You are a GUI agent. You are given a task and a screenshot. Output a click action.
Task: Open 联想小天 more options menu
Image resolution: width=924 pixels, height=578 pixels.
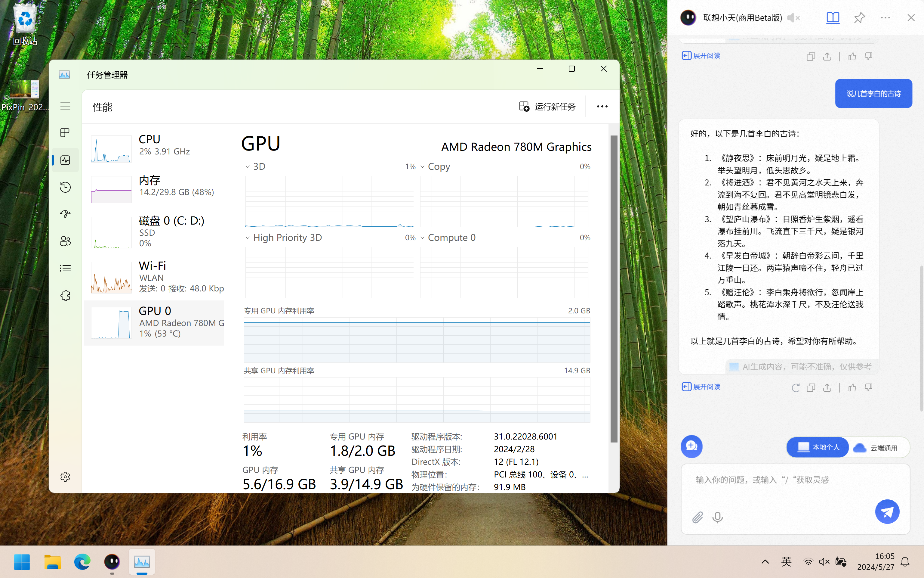[885, 17]
